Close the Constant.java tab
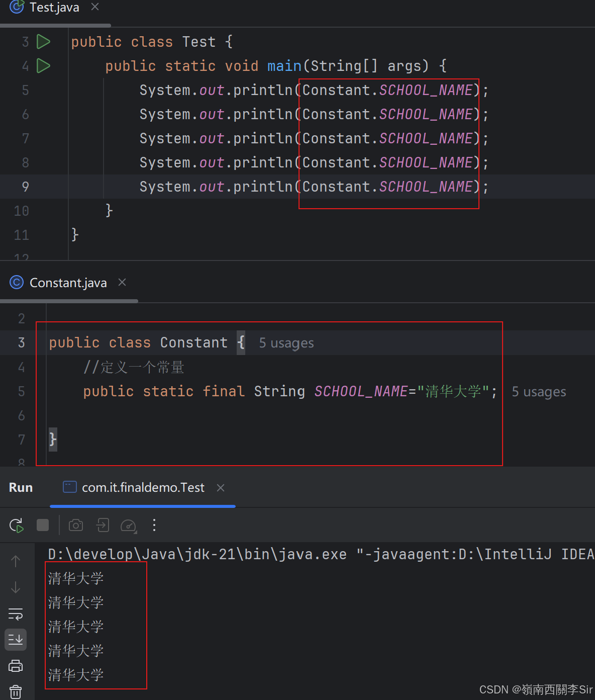This screenshot has width=595, height=700. pos(122,282)
